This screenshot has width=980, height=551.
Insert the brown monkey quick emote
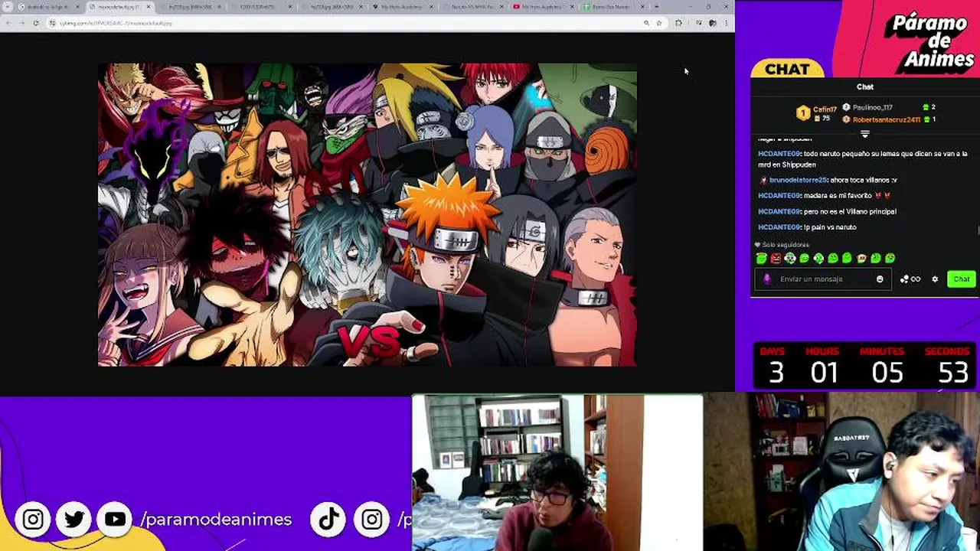861,259
